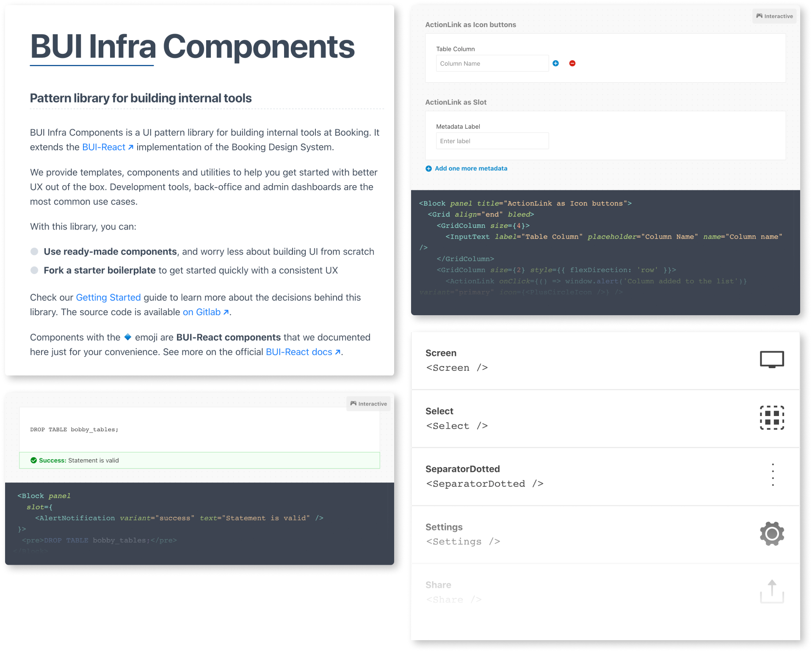Open the BUI-React link
812x652 pixels.
[x=104, y=147]
